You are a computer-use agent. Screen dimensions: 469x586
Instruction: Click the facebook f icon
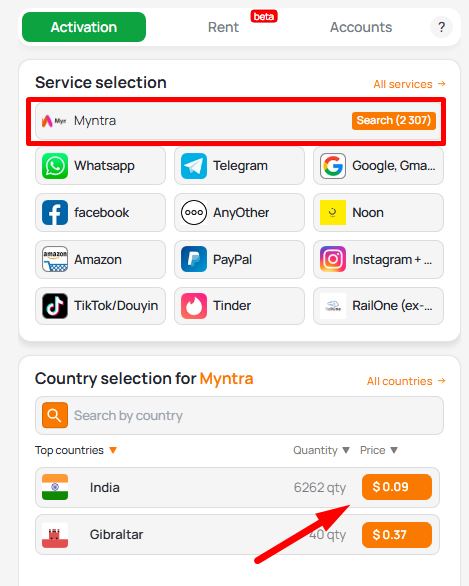(55, 212)
